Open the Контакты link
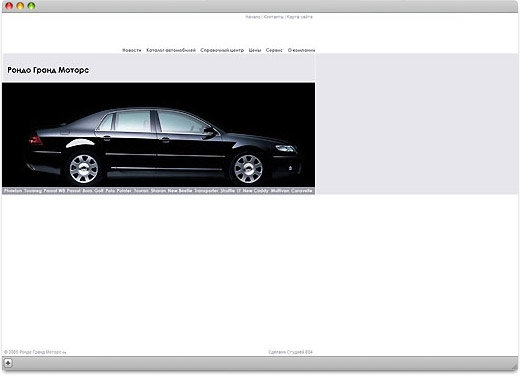Screen dimensions: 520x376 pyautogui.click(x=273, y=17)
